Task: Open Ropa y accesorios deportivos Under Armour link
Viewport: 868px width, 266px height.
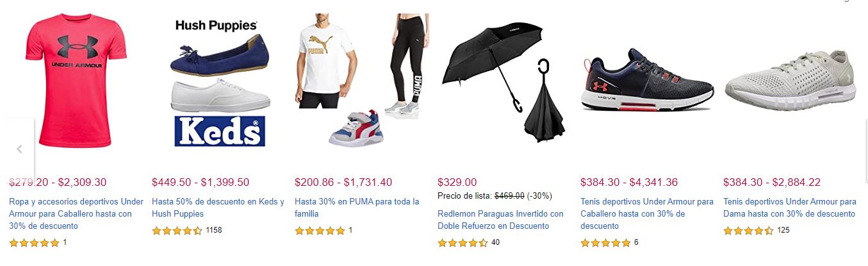Action: (76, 213)
